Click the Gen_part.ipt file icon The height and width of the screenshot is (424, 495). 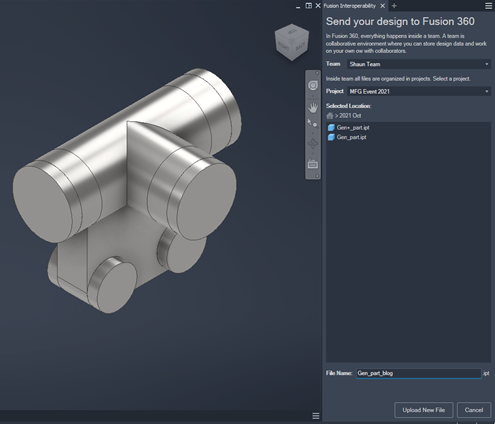pos(331,137)
